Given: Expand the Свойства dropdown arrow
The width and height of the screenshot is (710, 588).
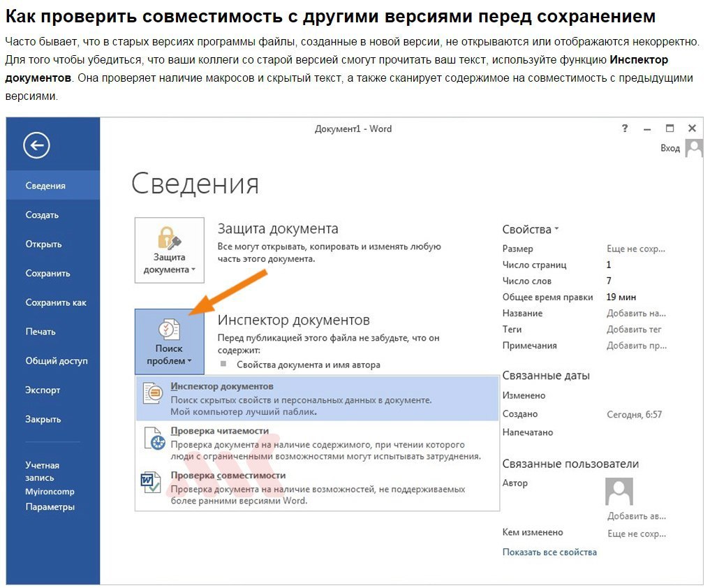Looking at the screenshot, I should [x=556, y=229].
